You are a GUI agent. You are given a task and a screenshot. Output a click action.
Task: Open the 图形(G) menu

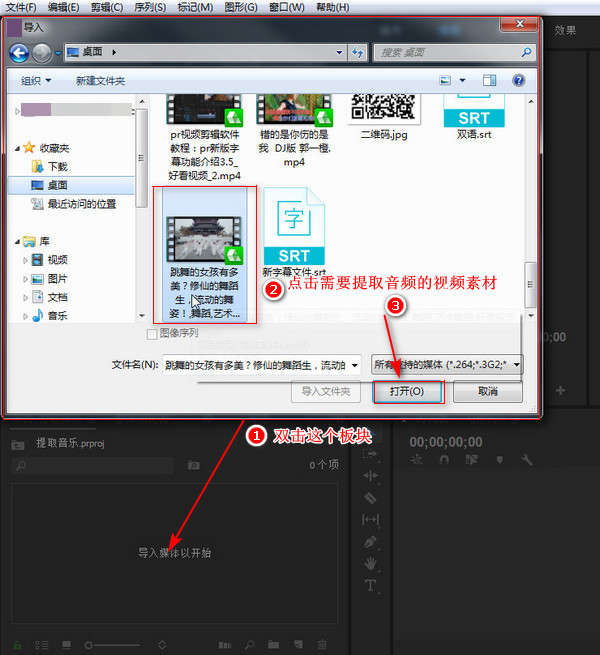coord(241,8)
